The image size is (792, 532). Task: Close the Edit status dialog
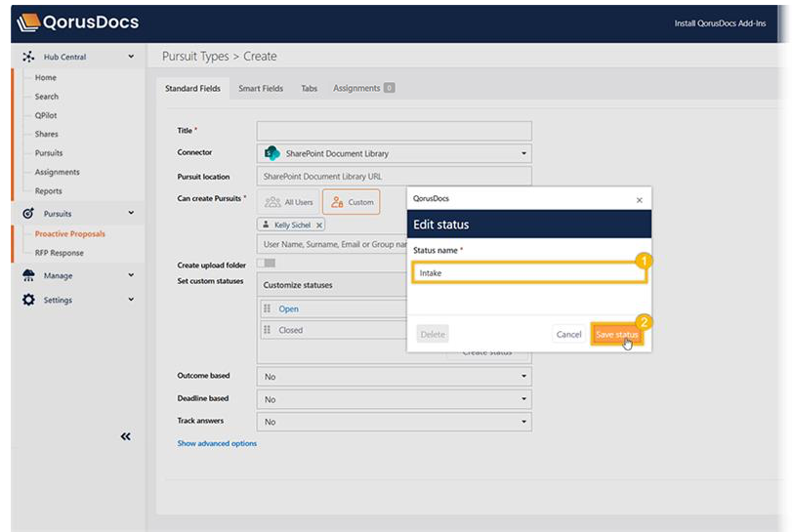[x=639, y=199]
